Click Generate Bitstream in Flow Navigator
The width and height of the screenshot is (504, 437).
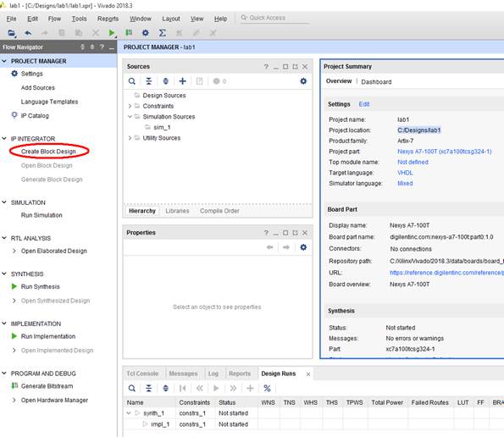coord(47,386)
